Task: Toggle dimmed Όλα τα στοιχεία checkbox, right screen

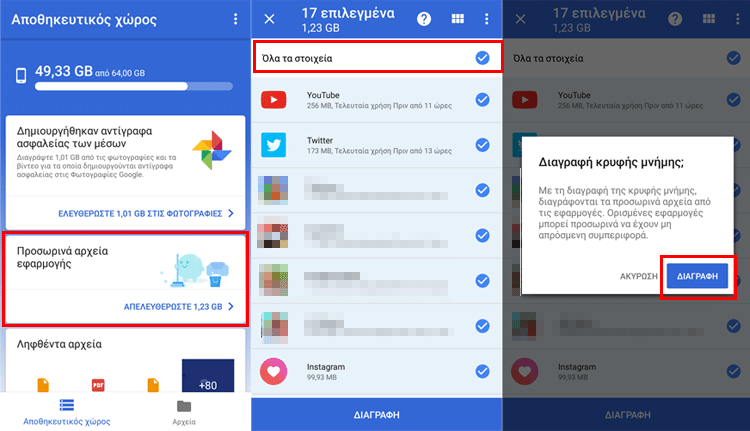Action: coord(734,58)
